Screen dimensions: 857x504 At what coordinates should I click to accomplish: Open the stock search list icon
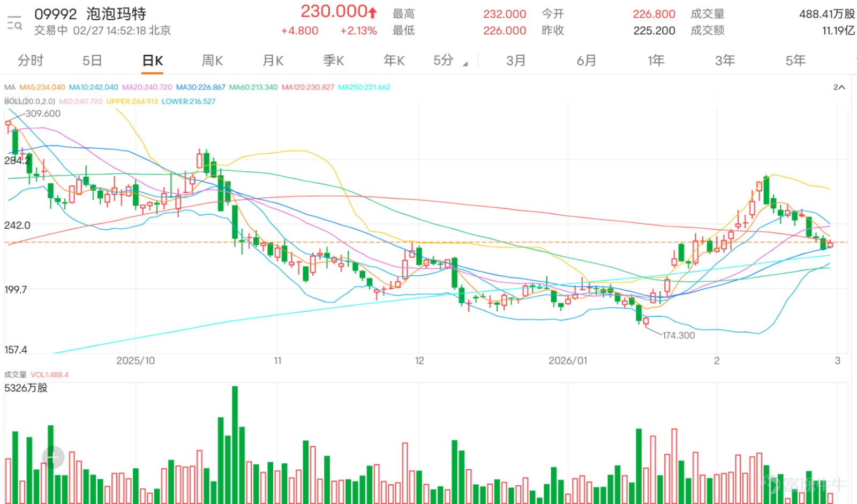pos(14,23)
